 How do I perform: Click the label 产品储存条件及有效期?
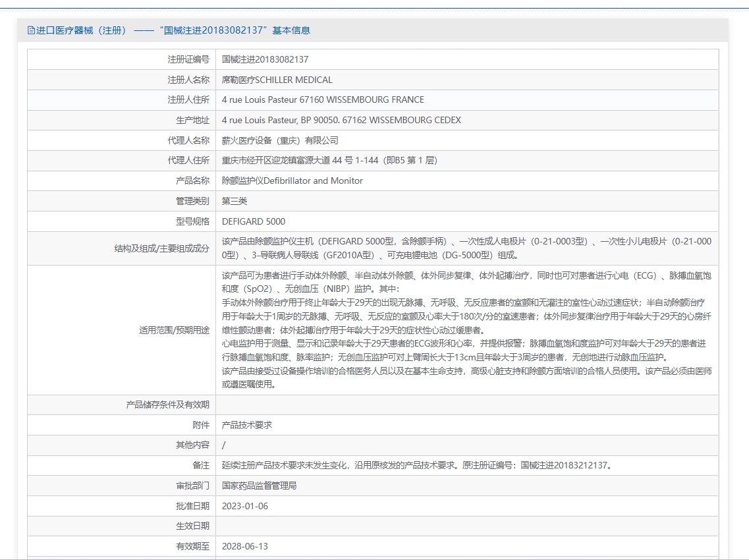[168, 405]
